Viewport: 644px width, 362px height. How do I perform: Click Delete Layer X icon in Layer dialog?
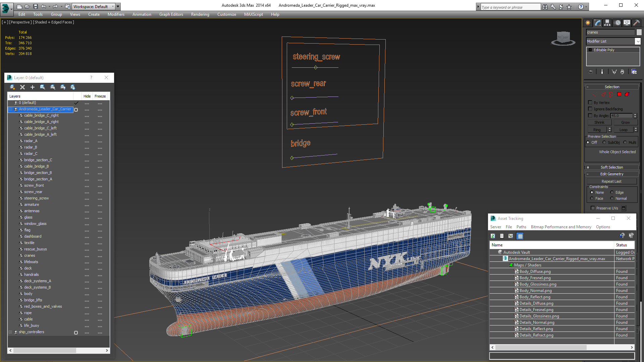(x=22, y=87)
